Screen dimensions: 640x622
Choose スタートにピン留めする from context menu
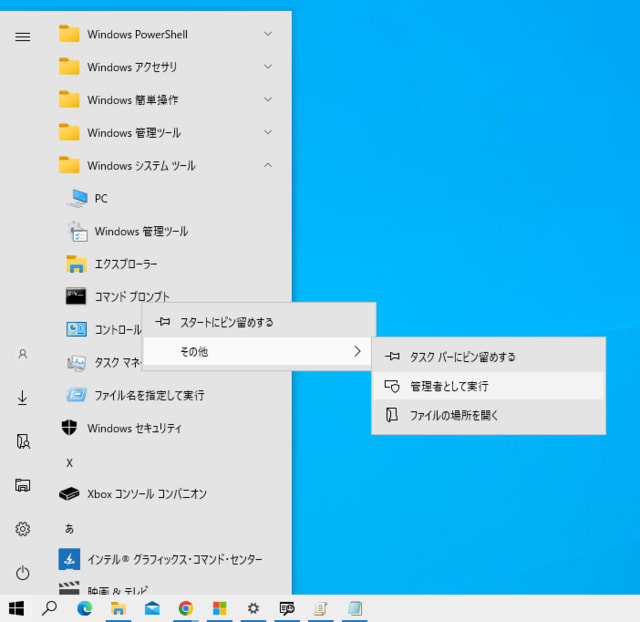226,322
